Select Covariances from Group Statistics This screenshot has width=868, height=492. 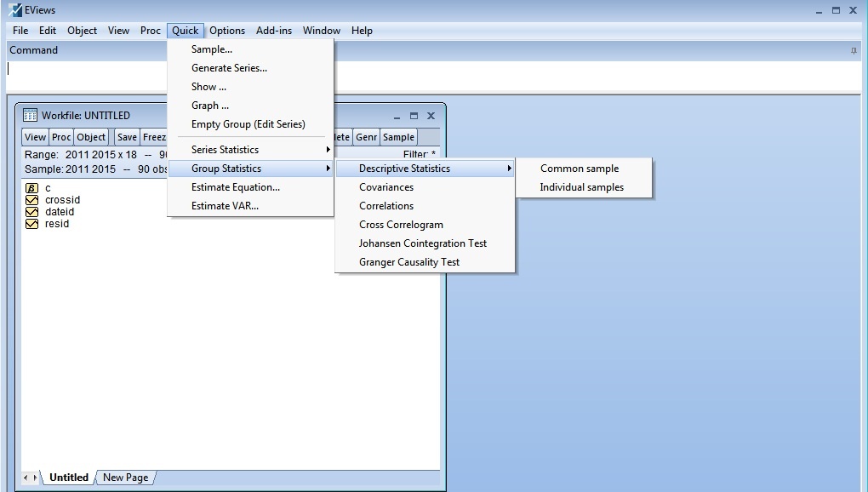coord(425,187)
